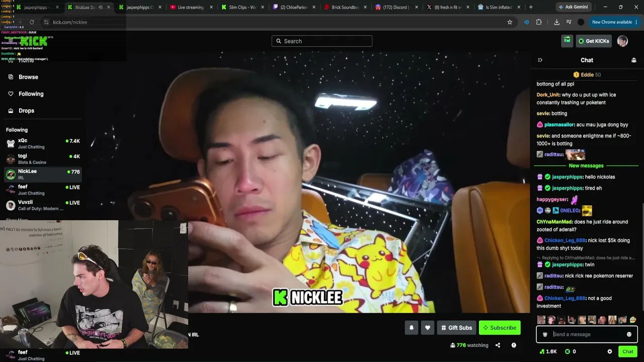The width and height of the screenshot is (644, 362).
Task: Click the Browse icon in sidebar
Action: click(x=11, y=77)
